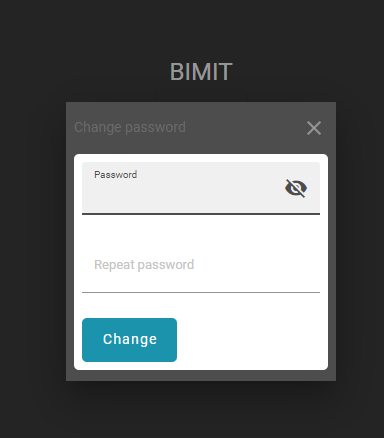Screen dimensions: 384x438
Task: Click the underline beneath the Password field
Action: [x=201, y=214]
